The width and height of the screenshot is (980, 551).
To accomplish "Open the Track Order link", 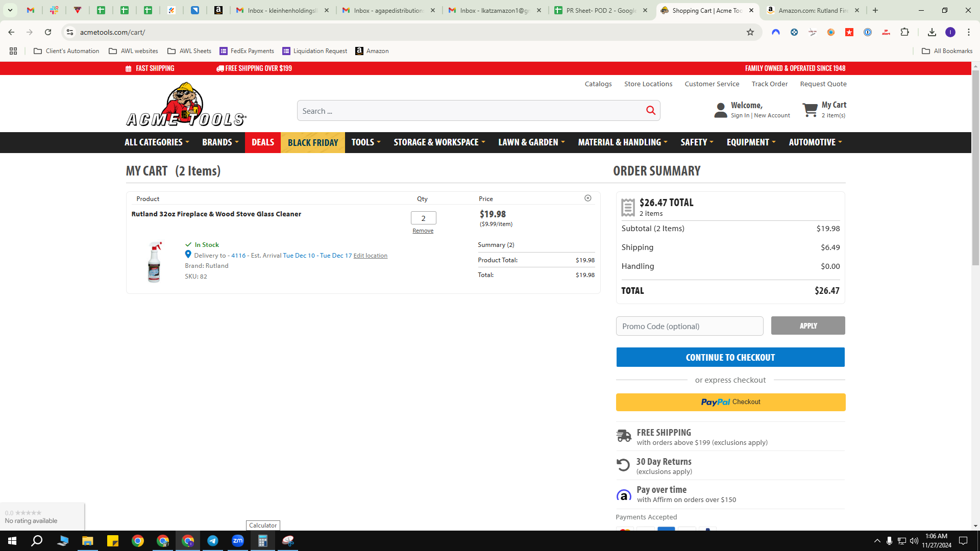I will (770, 84).
